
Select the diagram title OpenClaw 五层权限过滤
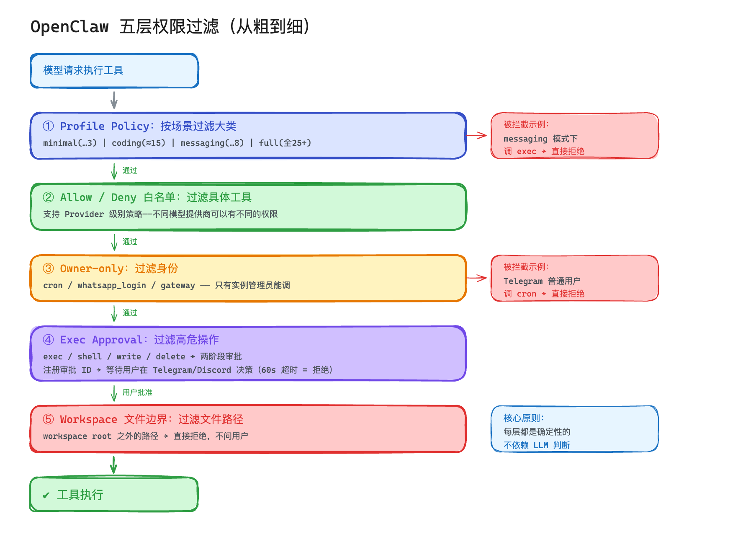[170, 26]
